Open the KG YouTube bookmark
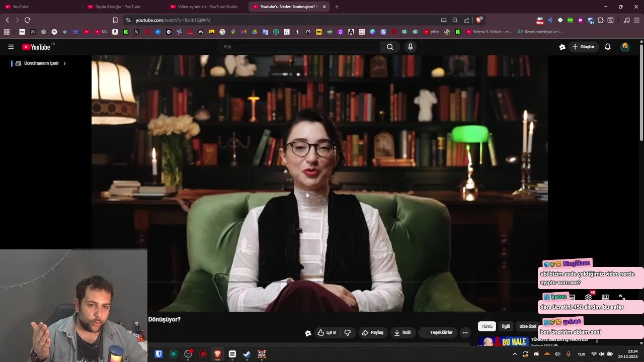 [x=101, y=32]
